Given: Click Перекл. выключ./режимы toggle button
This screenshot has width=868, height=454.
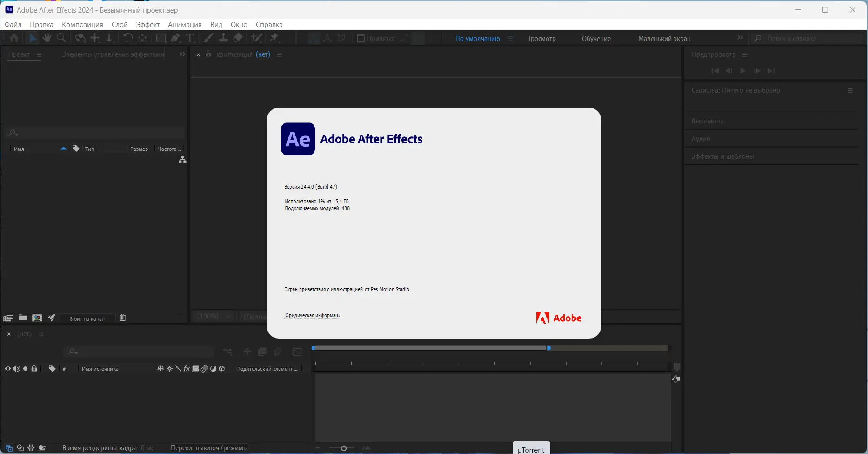Looking at the screenshot, I should pyautogui.click(x=209, y=448).
